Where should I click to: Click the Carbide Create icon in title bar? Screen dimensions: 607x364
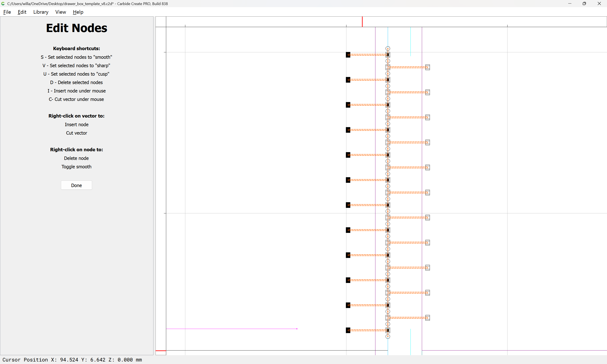[3, 4]
